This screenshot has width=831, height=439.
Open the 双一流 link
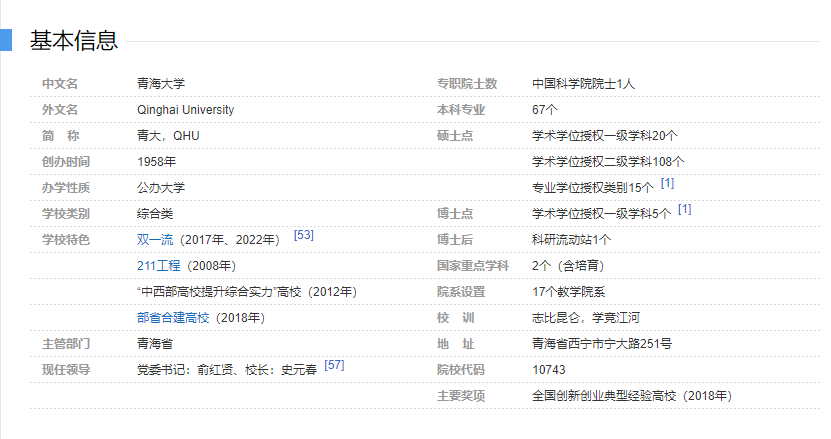point(155,240)
